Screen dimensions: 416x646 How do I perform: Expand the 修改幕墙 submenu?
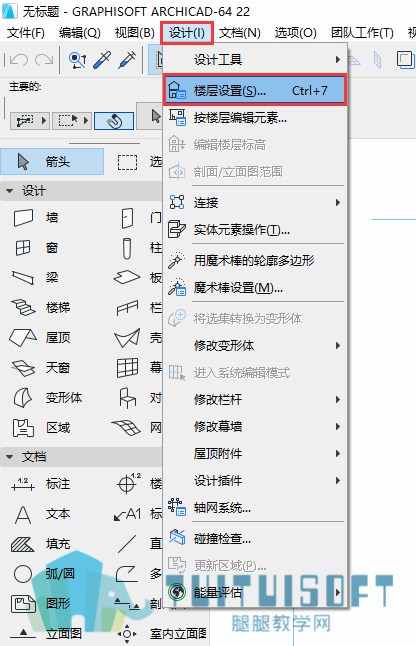pyautogui.click(x=255, y=426)
